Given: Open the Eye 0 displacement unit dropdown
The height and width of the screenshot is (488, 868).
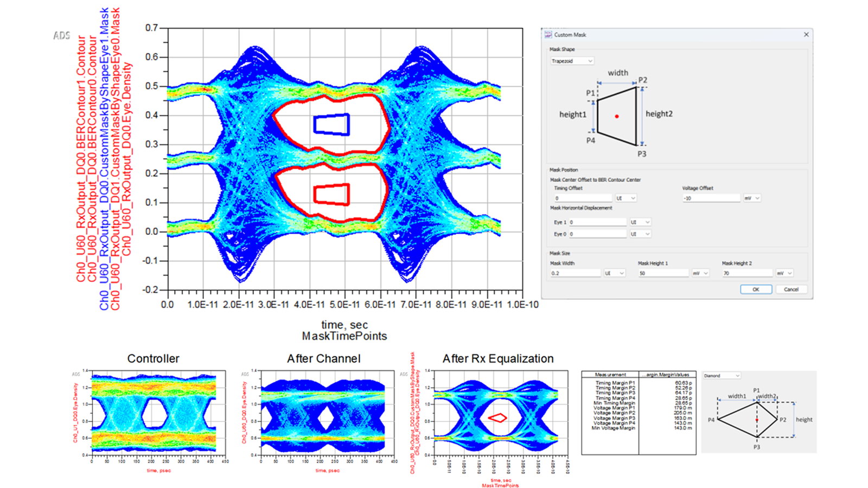Looking at the screenshot, I should pyautogui.click(x=640, y=234).
